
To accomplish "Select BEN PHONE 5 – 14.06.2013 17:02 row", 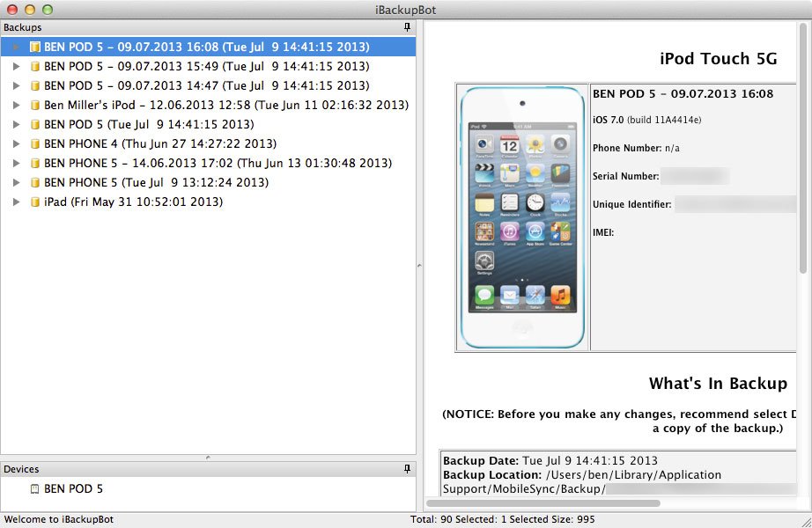I will click(x=208, y=163).
